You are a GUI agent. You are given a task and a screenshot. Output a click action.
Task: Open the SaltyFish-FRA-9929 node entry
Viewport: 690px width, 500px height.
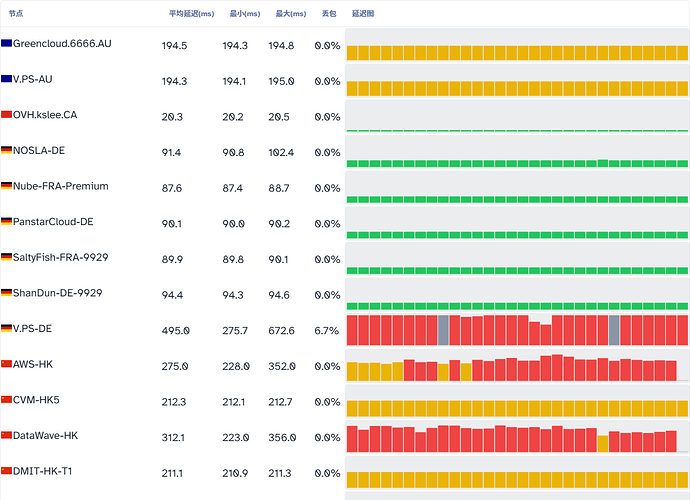[60, 257]
